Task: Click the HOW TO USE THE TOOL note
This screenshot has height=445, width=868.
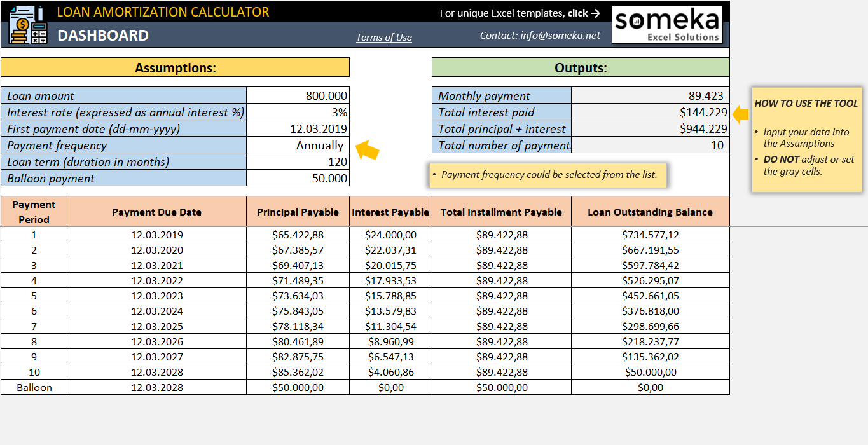Action: pos(806,139)
